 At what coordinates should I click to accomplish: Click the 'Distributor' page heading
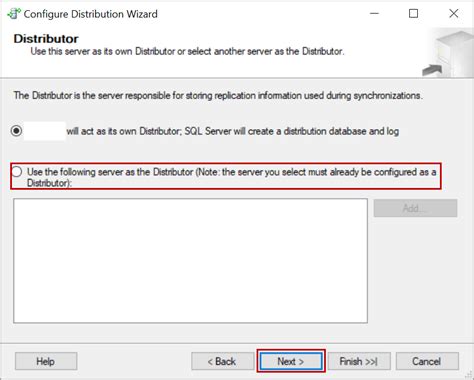point(46,39)
